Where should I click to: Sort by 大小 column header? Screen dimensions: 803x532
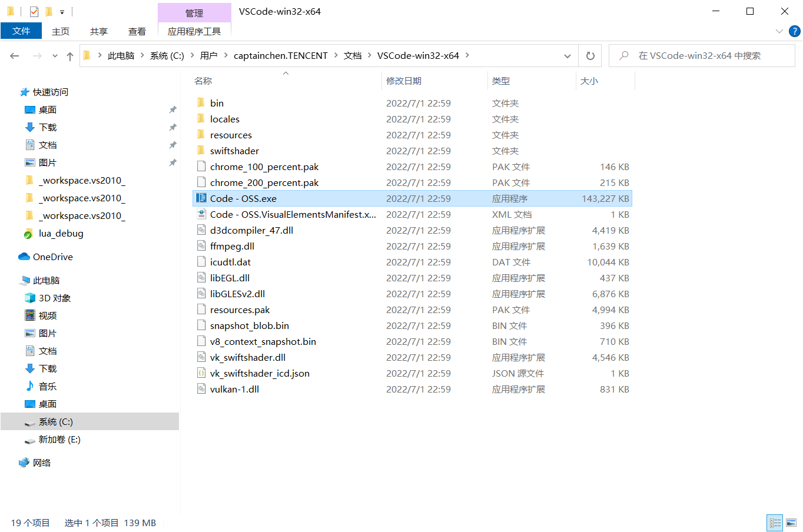click(x=589, y=81)
